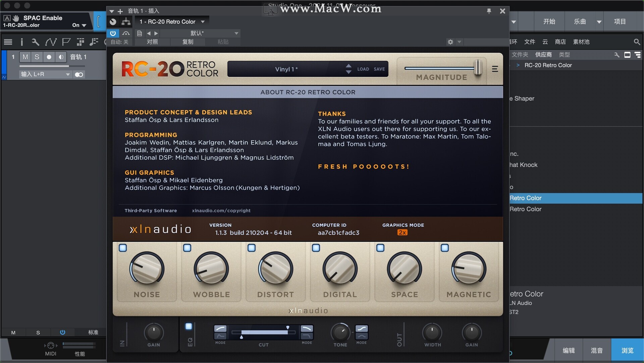
Task: Click the 复制 copy button
Action: 188,42
